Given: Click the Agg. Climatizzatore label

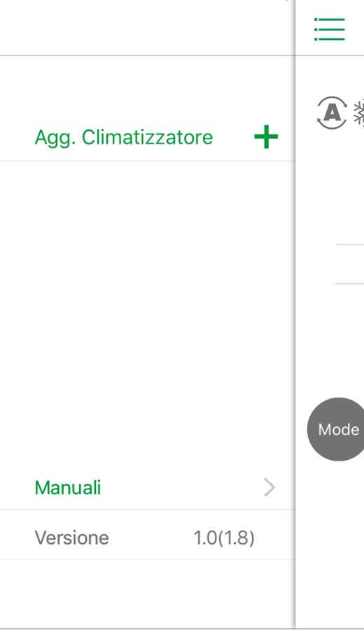Looking at the screenshot, I should tap(124, 137).
